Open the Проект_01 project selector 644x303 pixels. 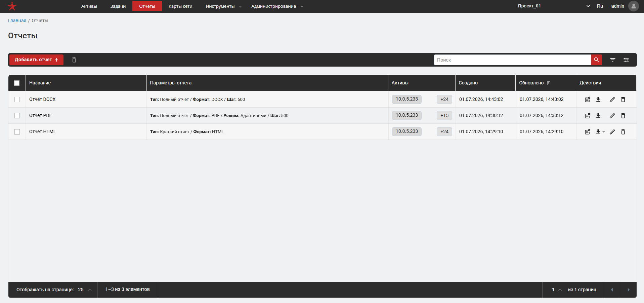(x=554, y=6)
